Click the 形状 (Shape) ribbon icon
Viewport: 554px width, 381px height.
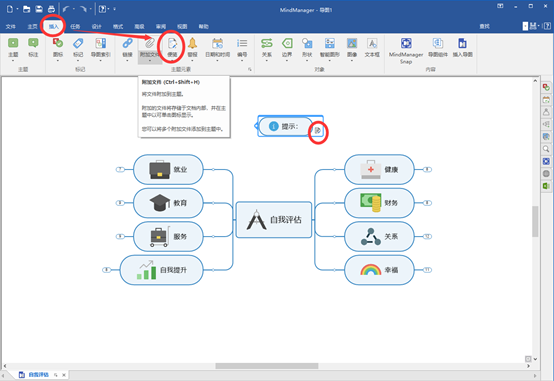(307, 43)
